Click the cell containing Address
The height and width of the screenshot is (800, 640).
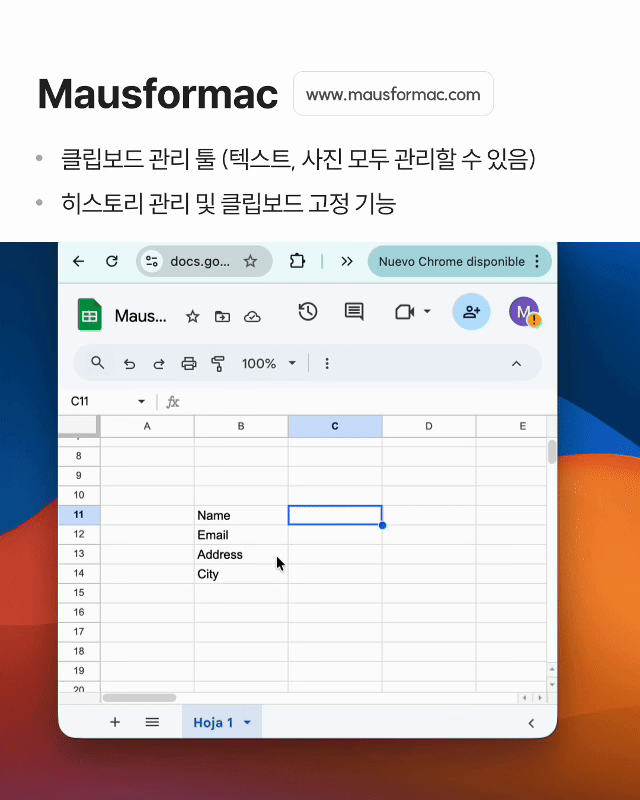click(x=241, y=554)
